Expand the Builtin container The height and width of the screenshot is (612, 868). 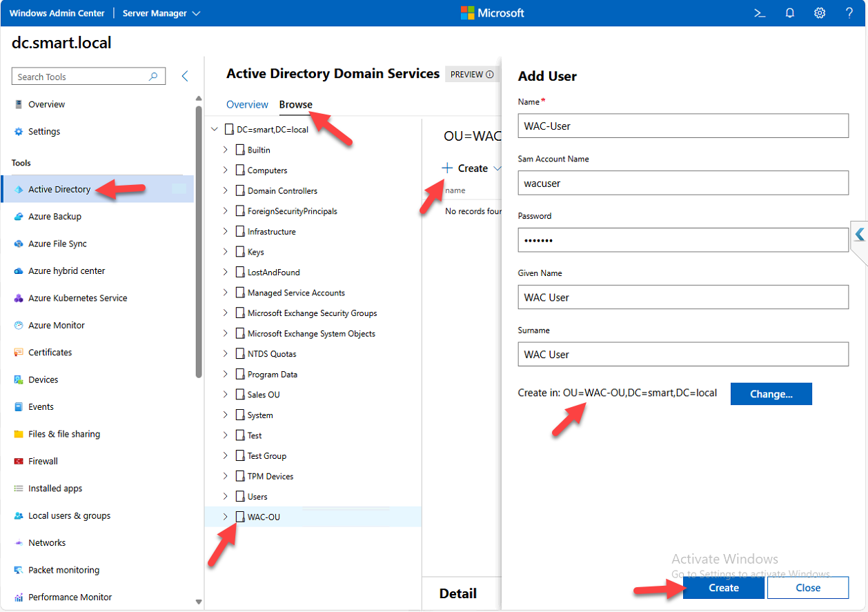click(x=225, y=150)
